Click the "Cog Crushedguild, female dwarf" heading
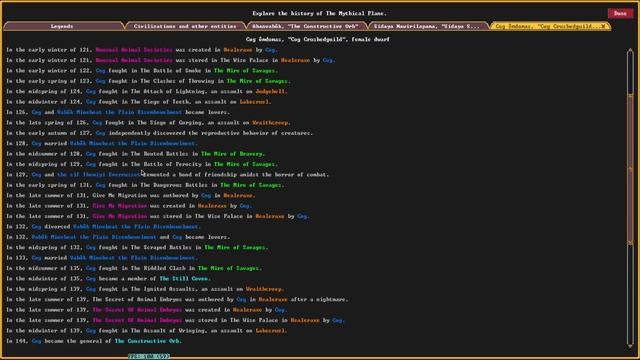This screenshot has width=640, height=360. pos(318,40)
